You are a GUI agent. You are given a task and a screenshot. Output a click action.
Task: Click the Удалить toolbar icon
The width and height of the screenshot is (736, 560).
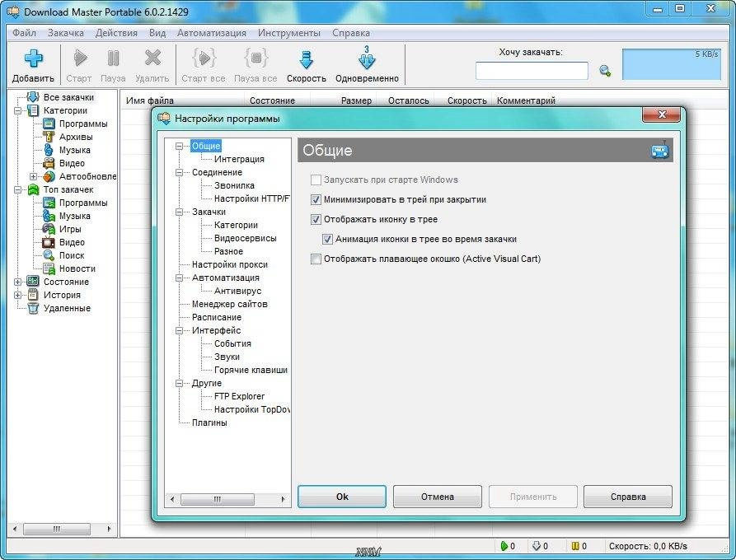coord(152,58)
